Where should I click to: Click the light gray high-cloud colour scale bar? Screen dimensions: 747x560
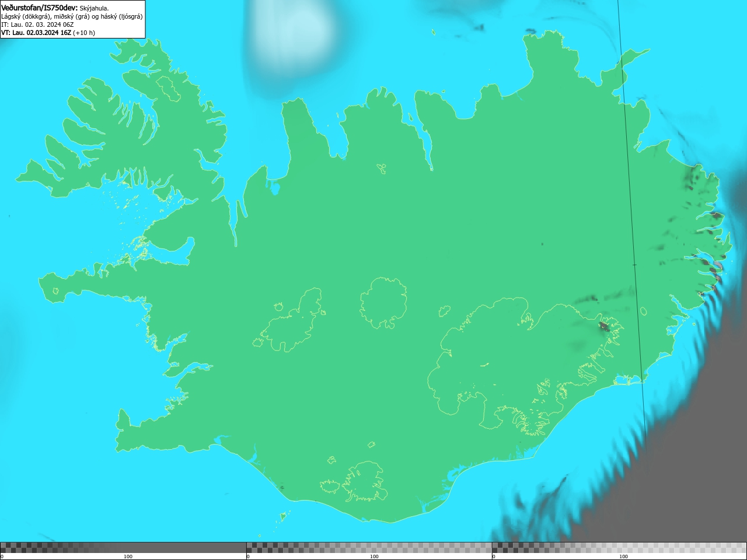619,547
